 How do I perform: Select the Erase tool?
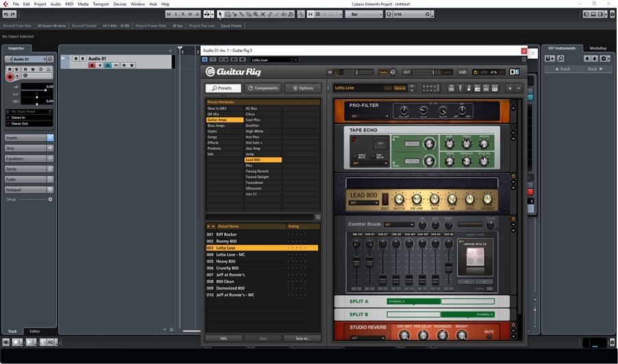[249, 14]
